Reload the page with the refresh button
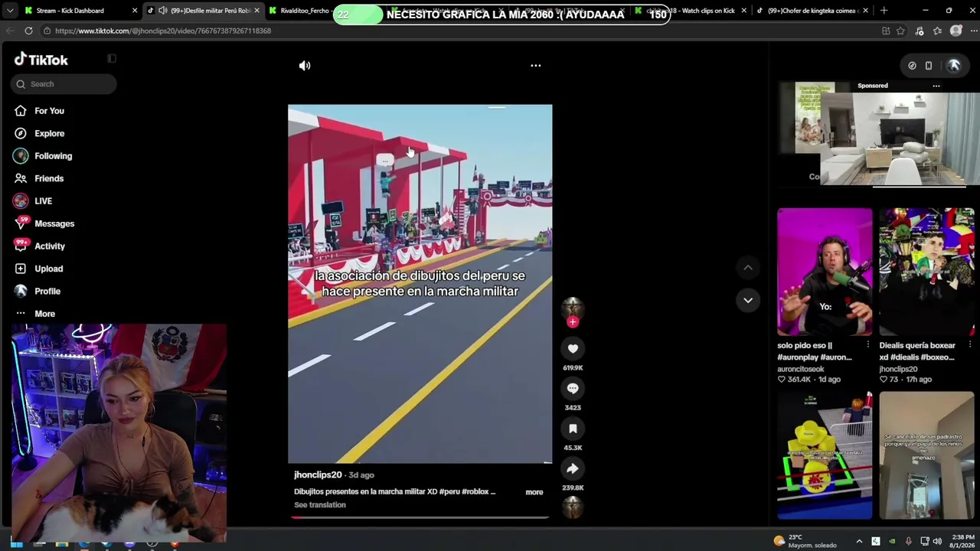Image resolution: width=980 pixels, height=551 pixels. pyautogui.click(x=28, y=31)
